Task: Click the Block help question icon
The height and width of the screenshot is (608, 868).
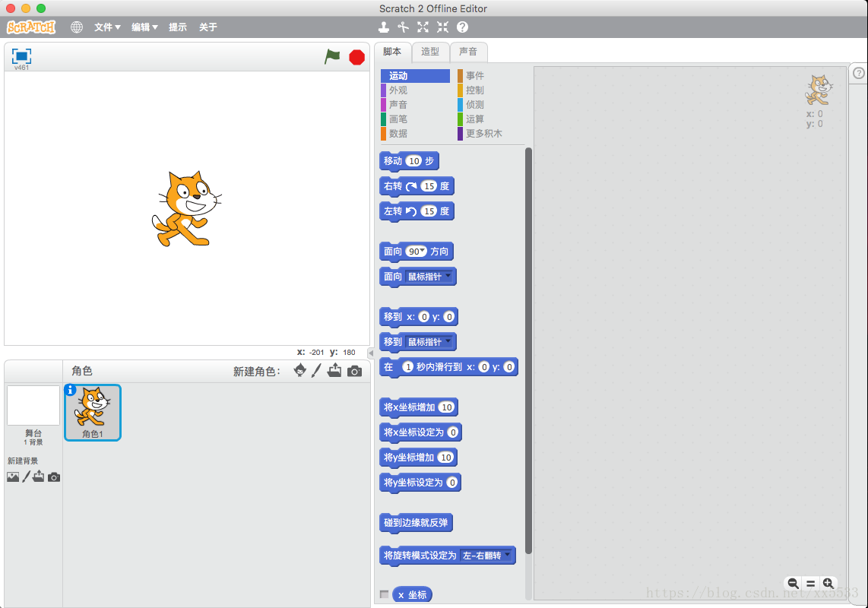Action: 463,27
